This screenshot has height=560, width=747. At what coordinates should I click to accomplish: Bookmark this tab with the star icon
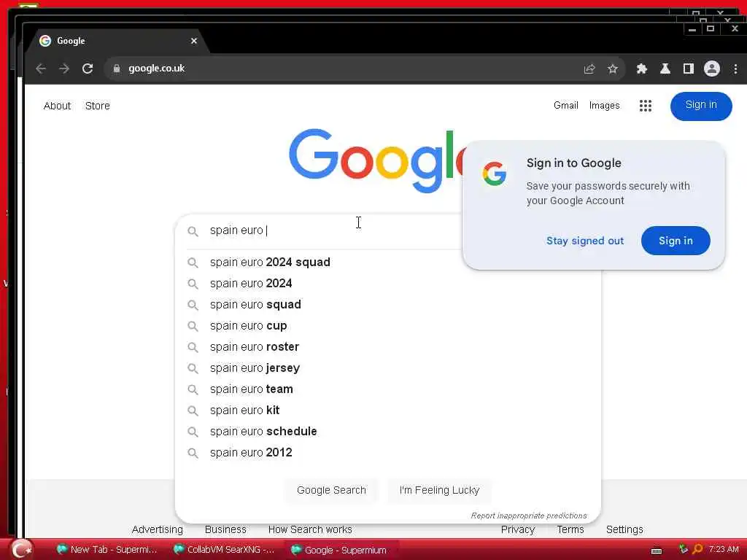(x=613, y=69)
